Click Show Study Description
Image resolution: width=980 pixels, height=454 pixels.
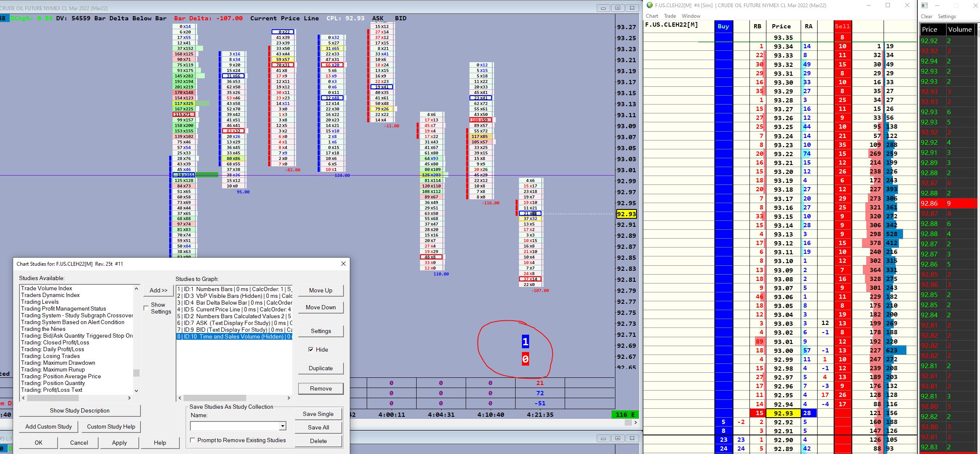[x=80, y=410]
